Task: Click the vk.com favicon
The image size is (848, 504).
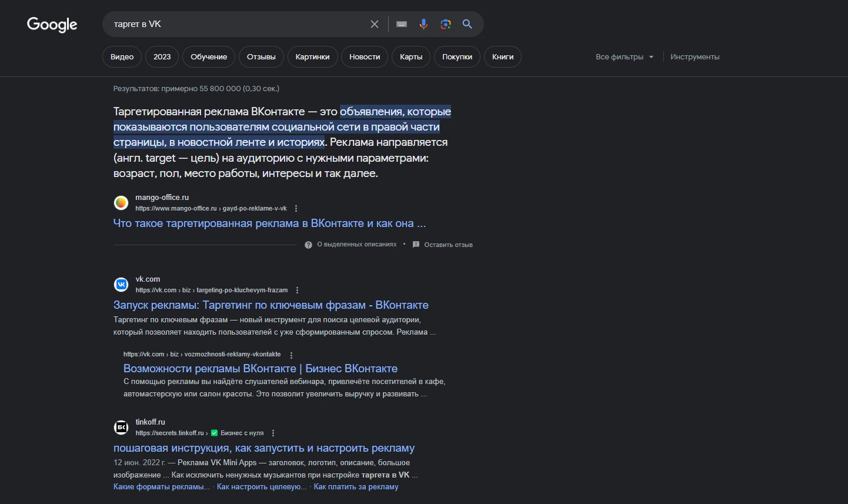Action: (121, 285)
